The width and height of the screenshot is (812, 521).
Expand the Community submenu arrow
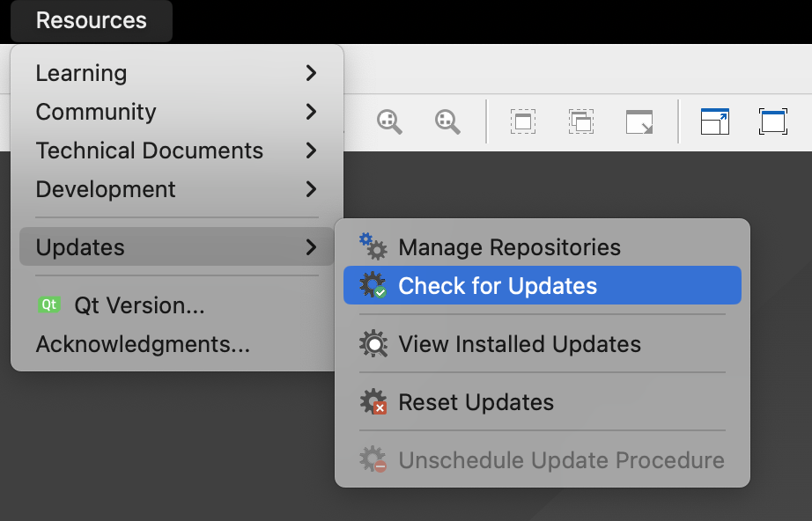pyautogui.click(x=311, y=112)
